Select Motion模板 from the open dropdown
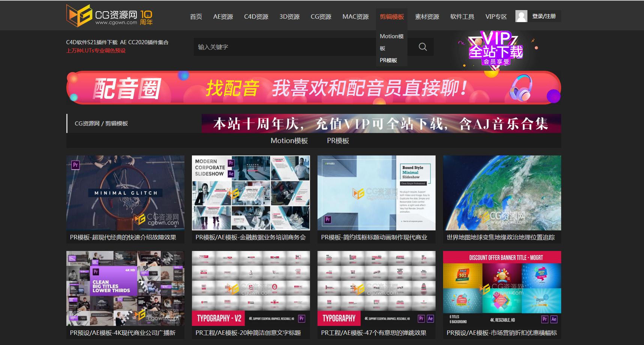644x345 pixels. point(391,40)
